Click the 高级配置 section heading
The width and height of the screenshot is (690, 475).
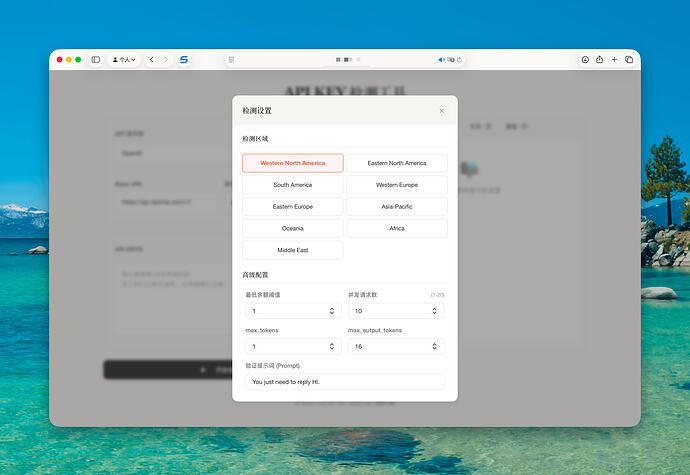click(x=255, y=275)
